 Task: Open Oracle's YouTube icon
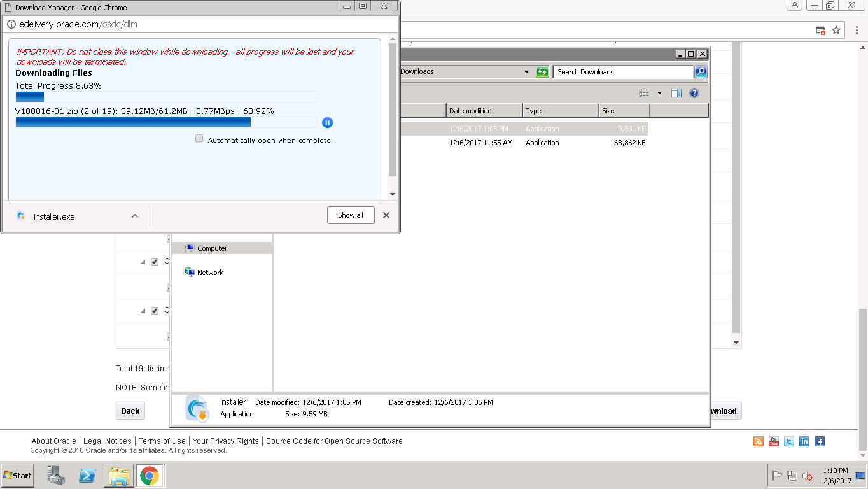[x=773, y=441]
